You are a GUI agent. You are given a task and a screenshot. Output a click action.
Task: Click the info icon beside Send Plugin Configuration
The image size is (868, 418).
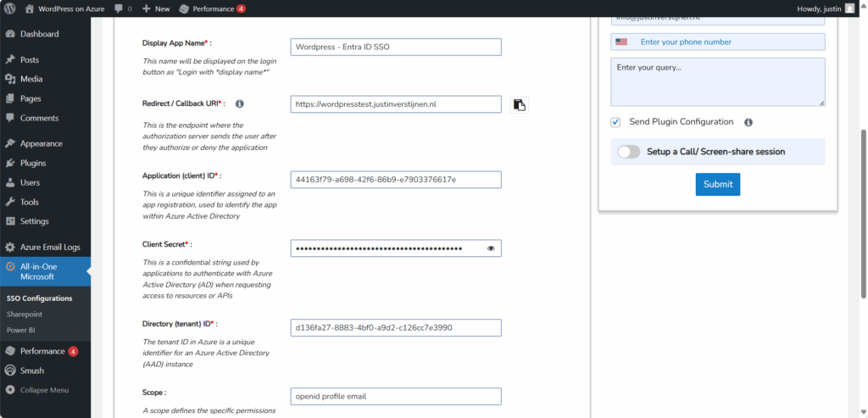tap(748, 122)
